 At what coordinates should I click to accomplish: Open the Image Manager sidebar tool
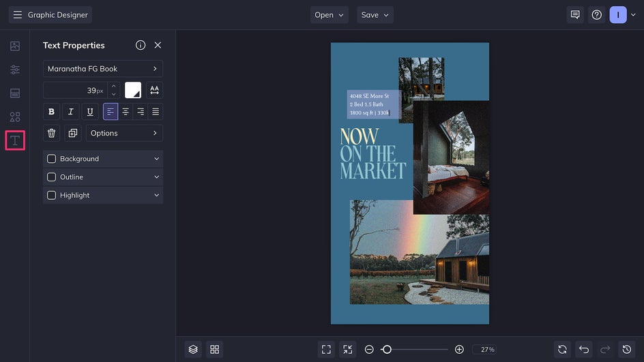(15, 46)
